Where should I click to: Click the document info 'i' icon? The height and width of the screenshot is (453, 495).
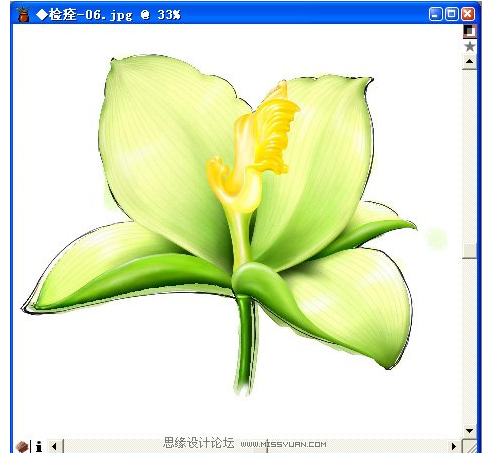(39, 446)
